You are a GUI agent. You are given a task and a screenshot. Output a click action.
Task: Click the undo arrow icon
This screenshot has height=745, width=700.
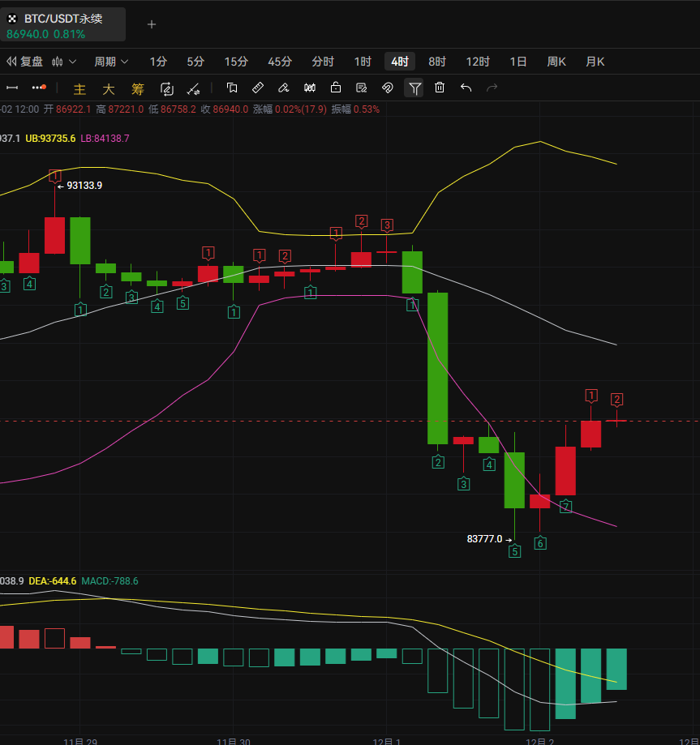click(x=466, y=88)
